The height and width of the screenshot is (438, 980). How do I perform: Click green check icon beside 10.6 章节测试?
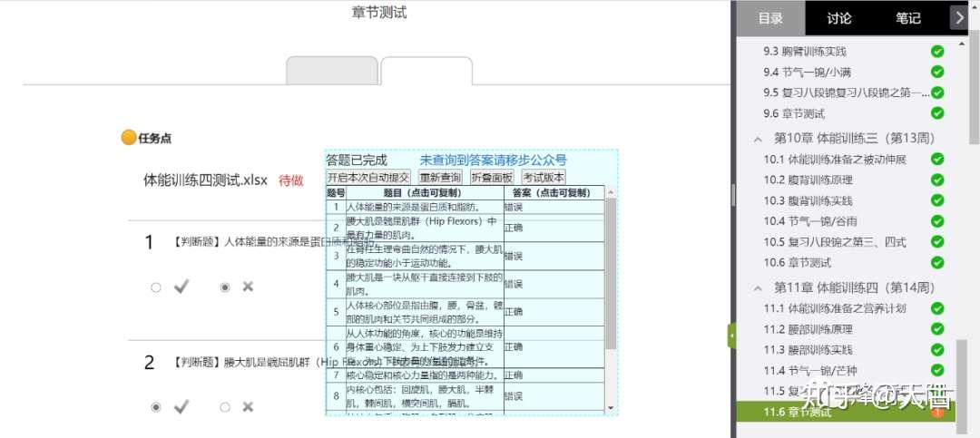pos(936,262)
